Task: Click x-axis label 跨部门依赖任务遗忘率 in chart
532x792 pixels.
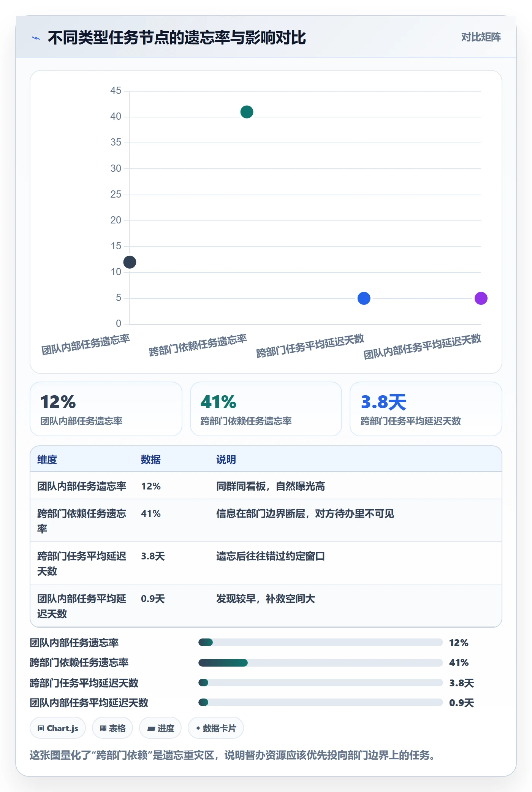Action: pyautogui.click(x=198, y=345)
